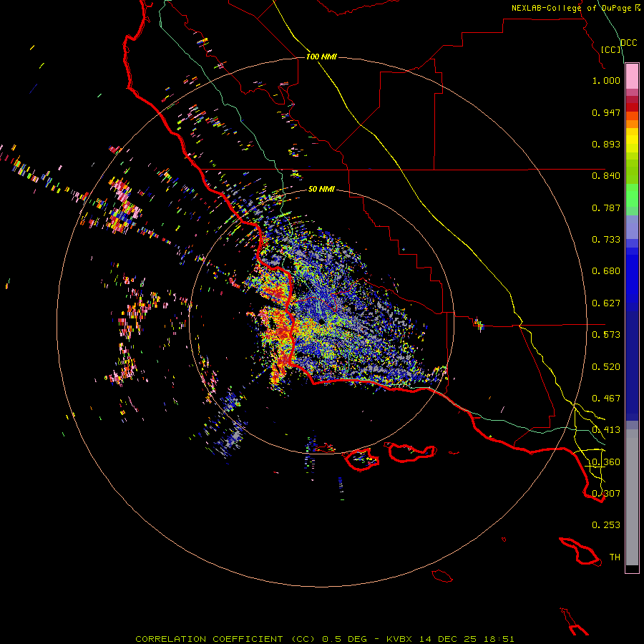
Task: Select the 0.360 scale value
Action: coord(606,462)
